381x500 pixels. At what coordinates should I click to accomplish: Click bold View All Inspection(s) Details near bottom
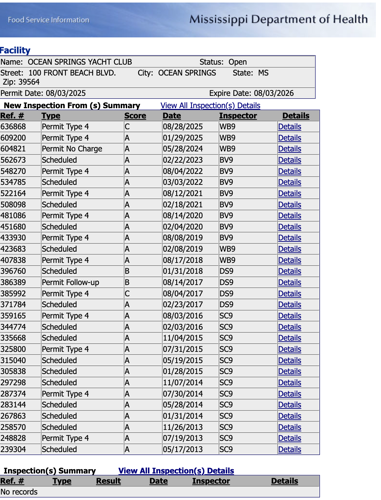pos(176,471)
